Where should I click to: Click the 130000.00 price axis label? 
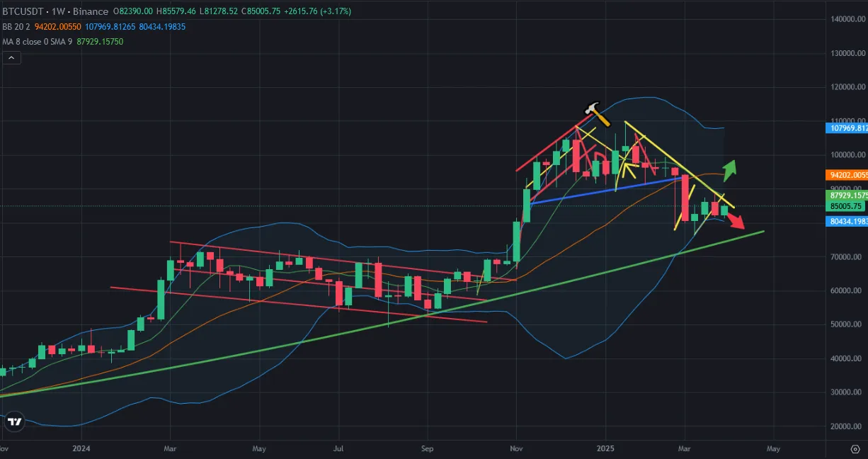847,53
